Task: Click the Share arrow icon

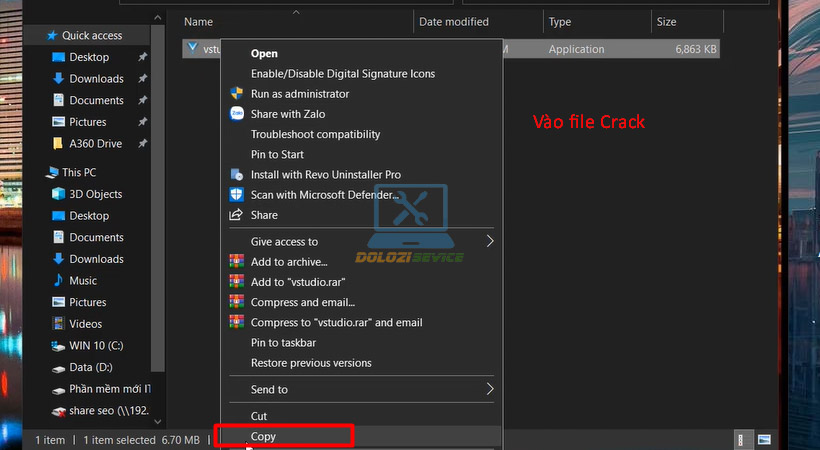Action: (x=236, y=215)
